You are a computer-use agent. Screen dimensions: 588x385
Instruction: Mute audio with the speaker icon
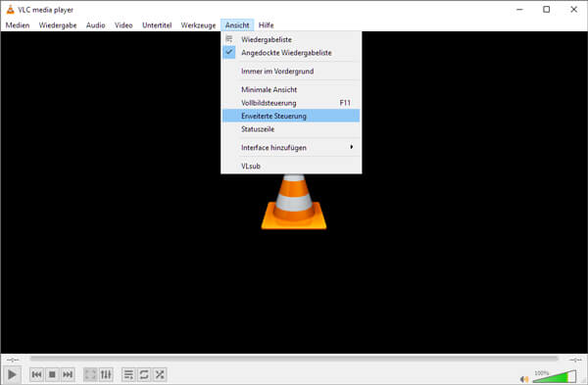pyautogui.click(x=524, y=379)
